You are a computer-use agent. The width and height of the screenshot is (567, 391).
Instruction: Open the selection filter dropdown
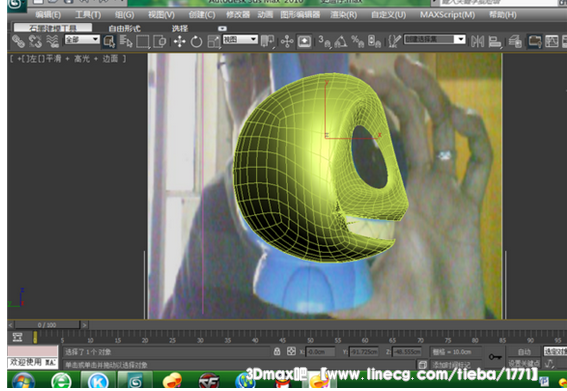(x=82, y=39)
